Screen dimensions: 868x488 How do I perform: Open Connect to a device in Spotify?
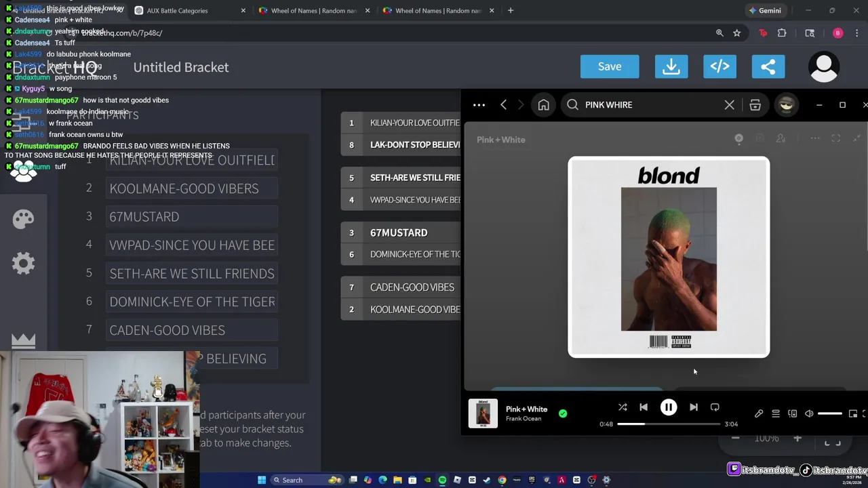(792, 413)
